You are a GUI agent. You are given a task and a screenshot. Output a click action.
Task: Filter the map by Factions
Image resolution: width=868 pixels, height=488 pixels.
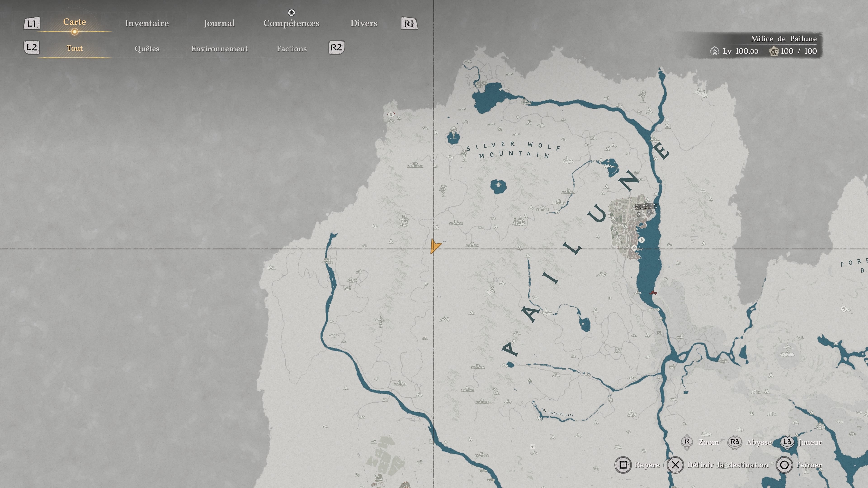click(x=292, y=49)
